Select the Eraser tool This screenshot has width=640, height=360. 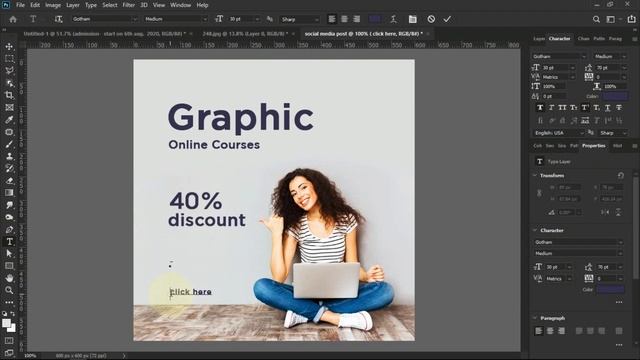tap(9, 180)
